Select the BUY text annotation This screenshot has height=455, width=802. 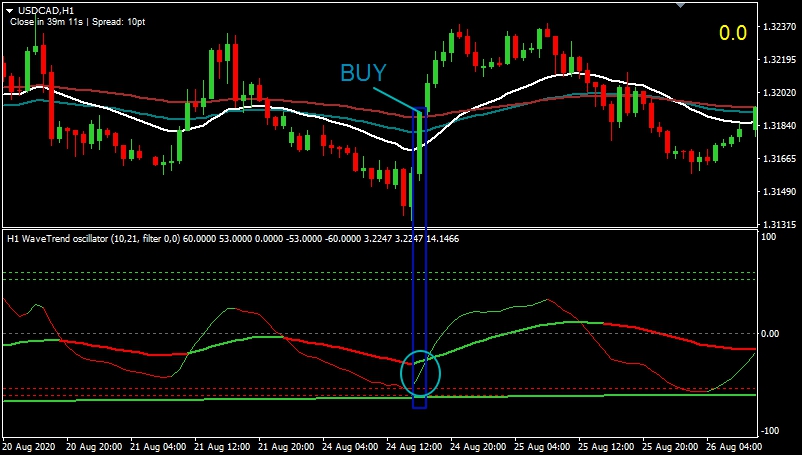tap(363, 73)
